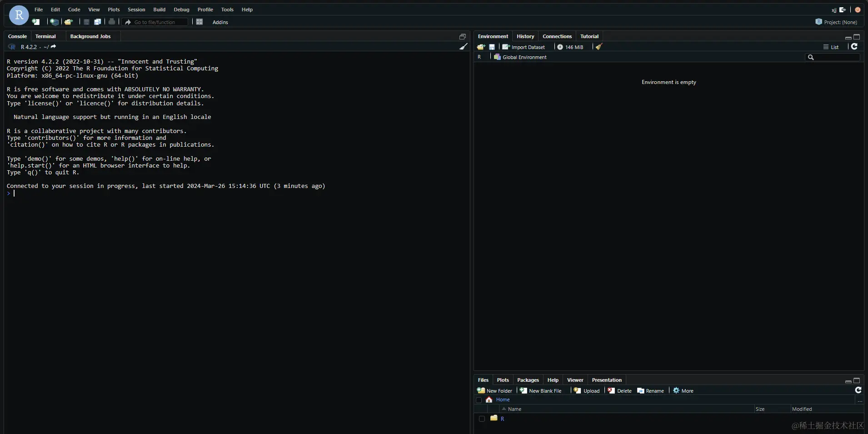Open the More gear dropdown

tap(683, 390)
